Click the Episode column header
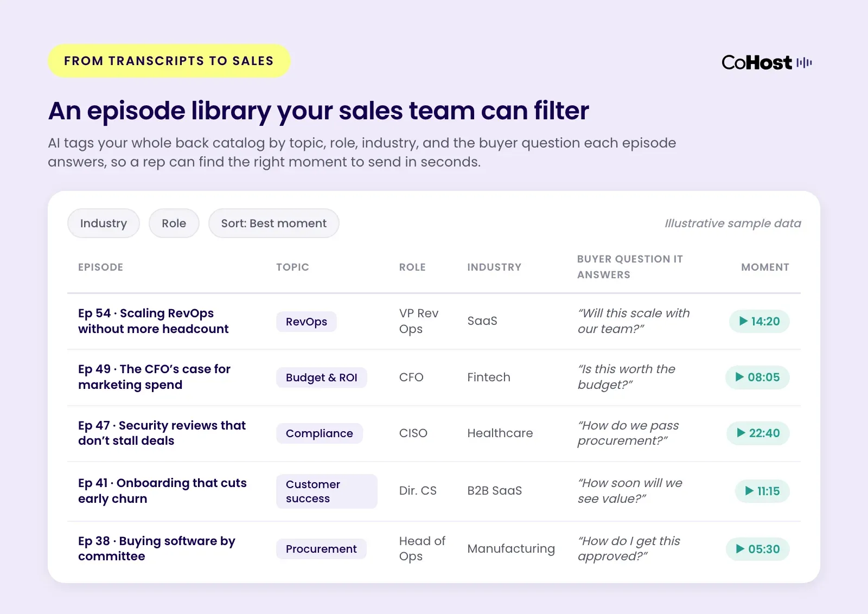The image size is (868, 614). [101, 267]
